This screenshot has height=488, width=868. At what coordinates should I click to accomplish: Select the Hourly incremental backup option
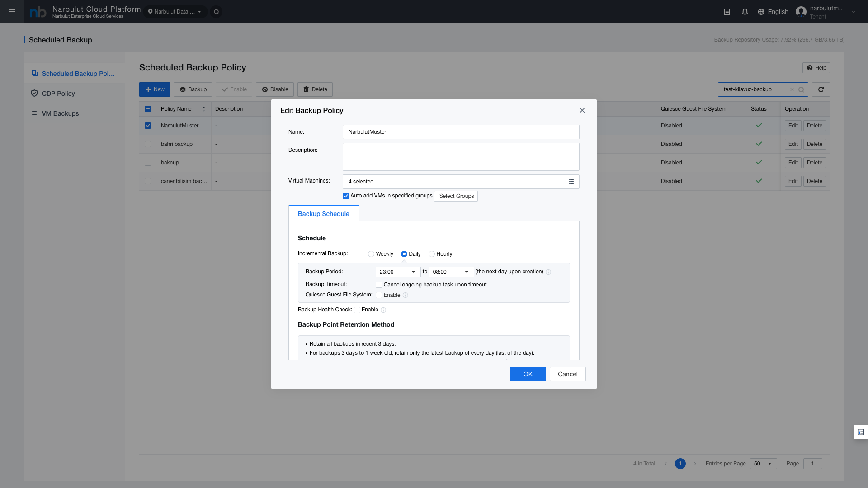click(x=432, y=254)
